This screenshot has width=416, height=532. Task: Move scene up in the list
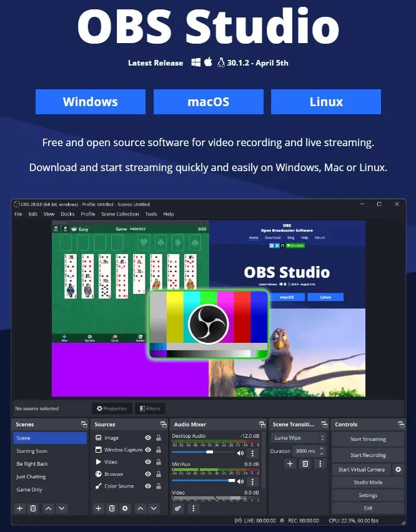point(49,508)
